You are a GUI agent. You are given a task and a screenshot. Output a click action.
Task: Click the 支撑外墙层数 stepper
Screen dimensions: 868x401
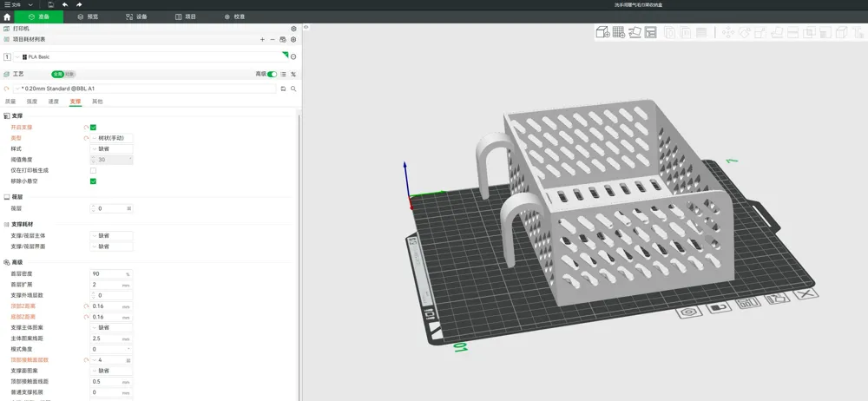click(x=94, y=295)
